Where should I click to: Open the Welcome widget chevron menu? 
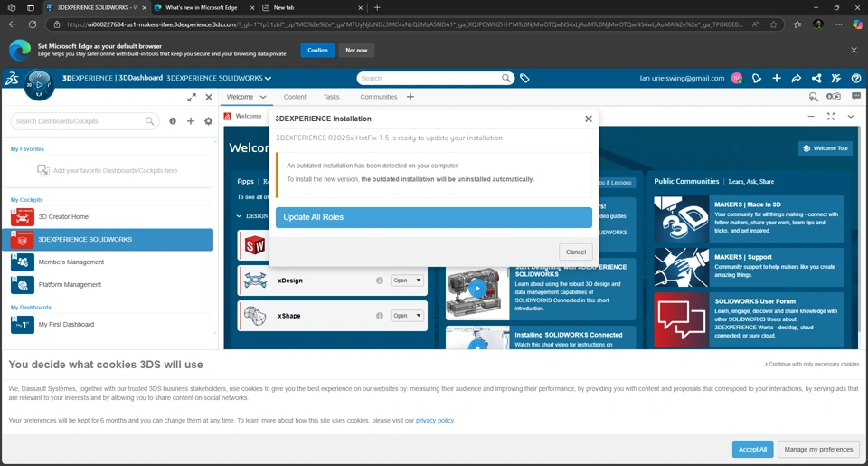pyautogui.click(x=851, y=117)
